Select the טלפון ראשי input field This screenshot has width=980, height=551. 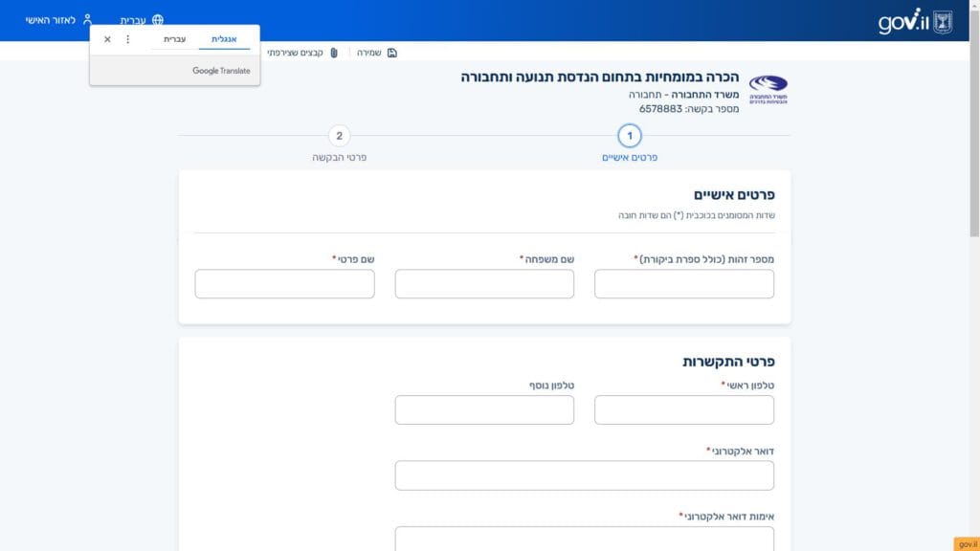684,410
